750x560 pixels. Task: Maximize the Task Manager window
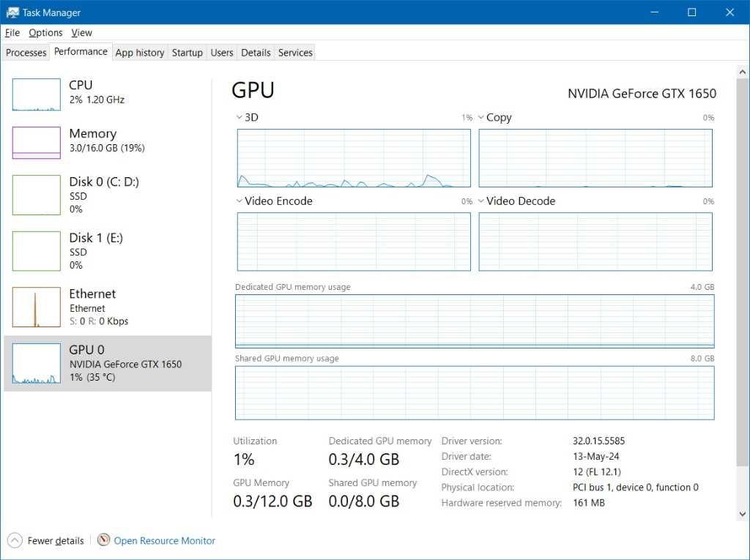pos(691,12)
